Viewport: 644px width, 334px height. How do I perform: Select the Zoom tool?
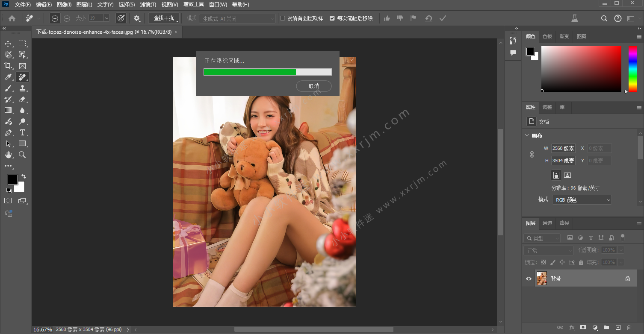tap(22, 155)
